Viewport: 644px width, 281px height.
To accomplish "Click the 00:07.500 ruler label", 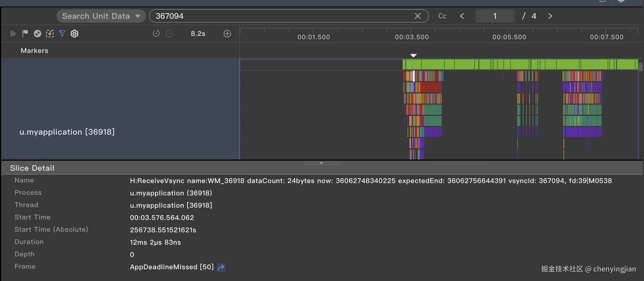I will tap(607, 37).
